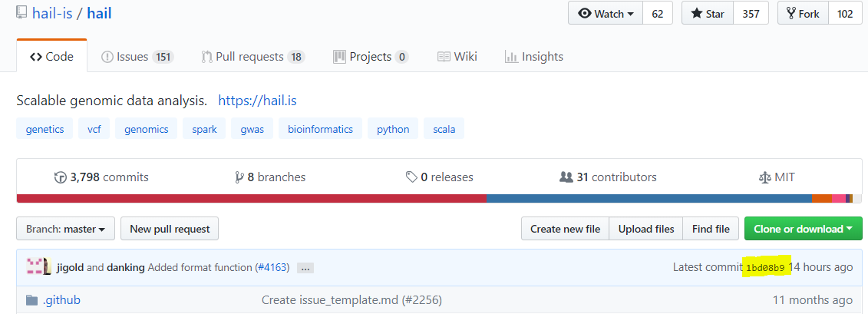Viewport: 868px width, 314px height.
Task: Click the issues count badge 151
Action: click(x=163, y=57)
